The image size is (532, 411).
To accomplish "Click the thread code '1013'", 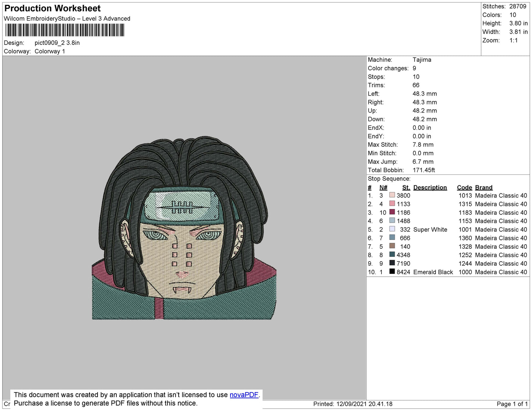I will tap(465, 195).
